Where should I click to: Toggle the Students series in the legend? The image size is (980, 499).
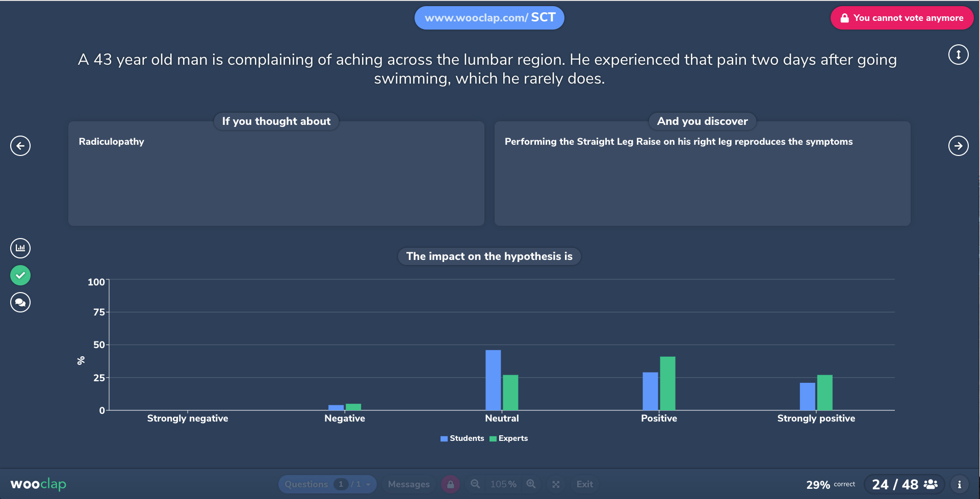tap(462, 438)
